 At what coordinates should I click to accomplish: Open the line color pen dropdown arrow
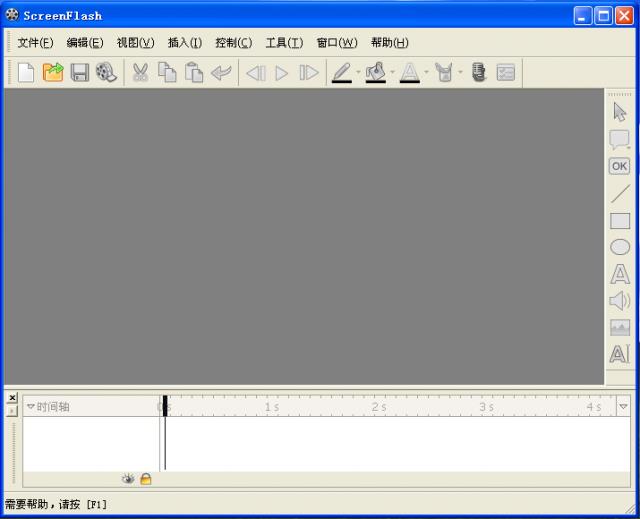(359, 72)
